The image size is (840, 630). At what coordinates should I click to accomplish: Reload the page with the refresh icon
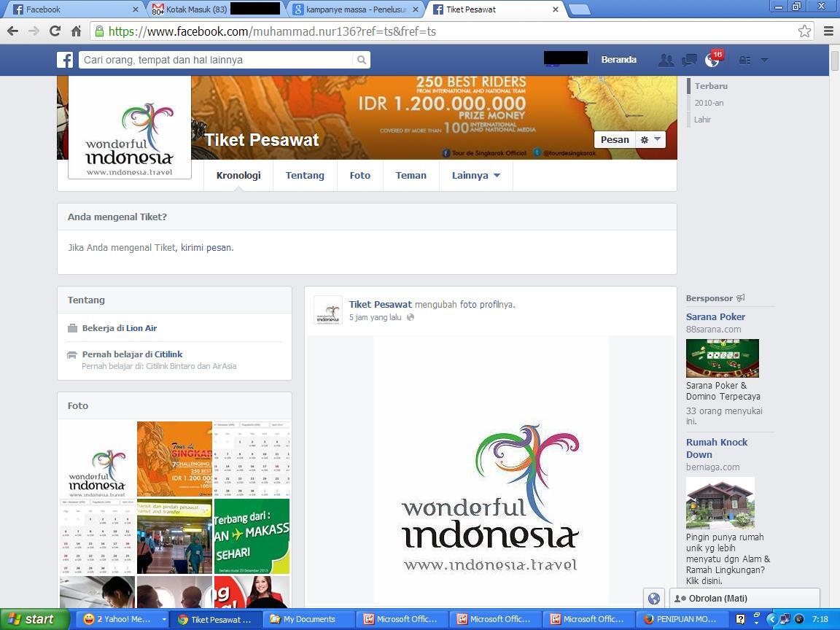click(x=55, y=31)
